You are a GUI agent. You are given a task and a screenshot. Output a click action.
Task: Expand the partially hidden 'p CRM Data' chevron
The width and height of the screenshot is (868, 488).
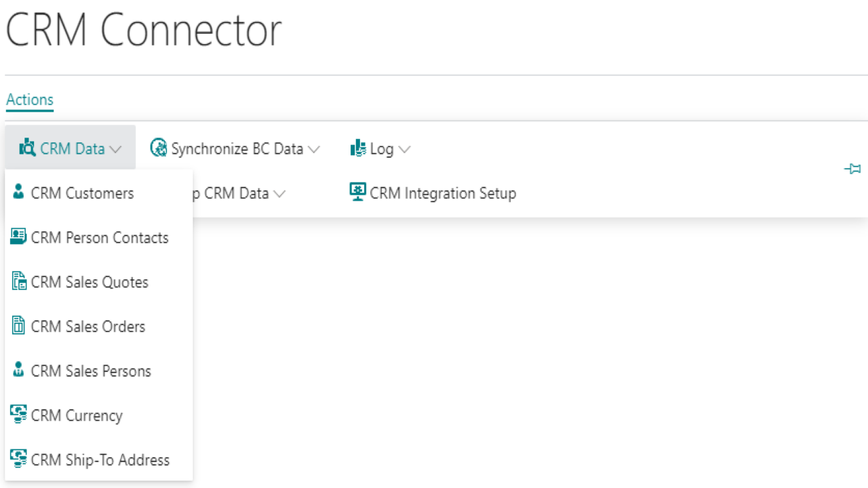pos(279,194)
